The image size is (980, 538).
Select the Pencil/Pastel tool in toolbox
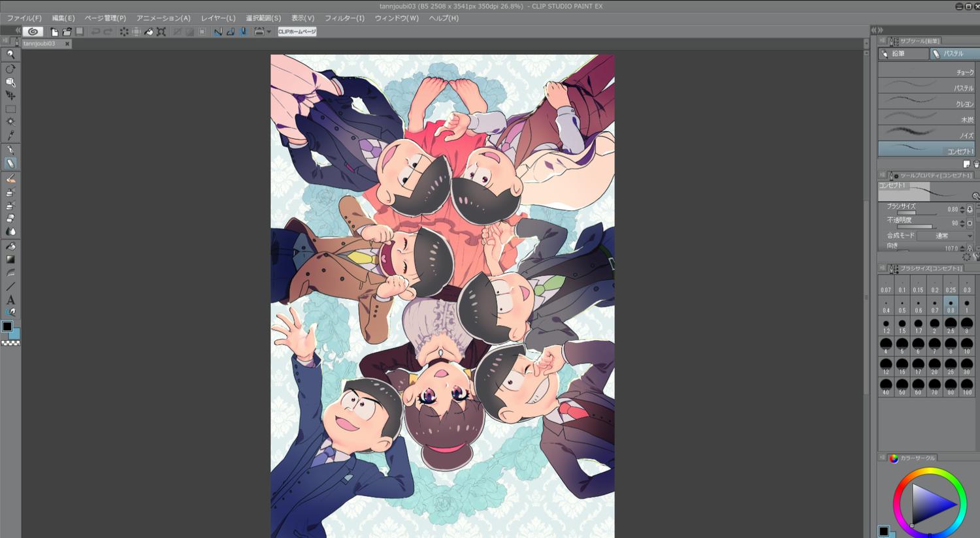(10, 163)
